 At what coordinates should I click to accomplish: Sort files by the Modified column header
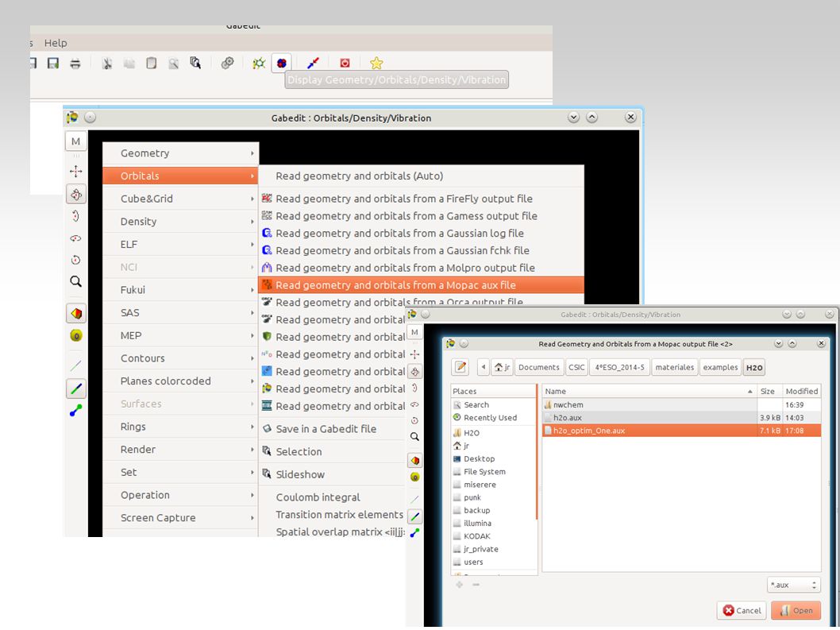click(801, 392)
